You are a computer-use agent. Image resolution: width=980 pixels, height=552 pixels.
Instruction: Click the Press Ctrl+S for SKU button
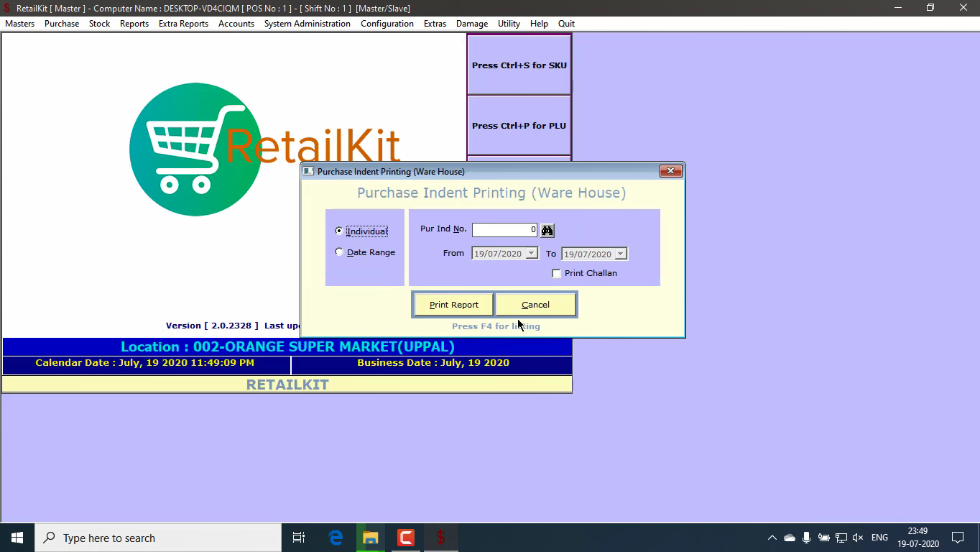tap(519, 65)
